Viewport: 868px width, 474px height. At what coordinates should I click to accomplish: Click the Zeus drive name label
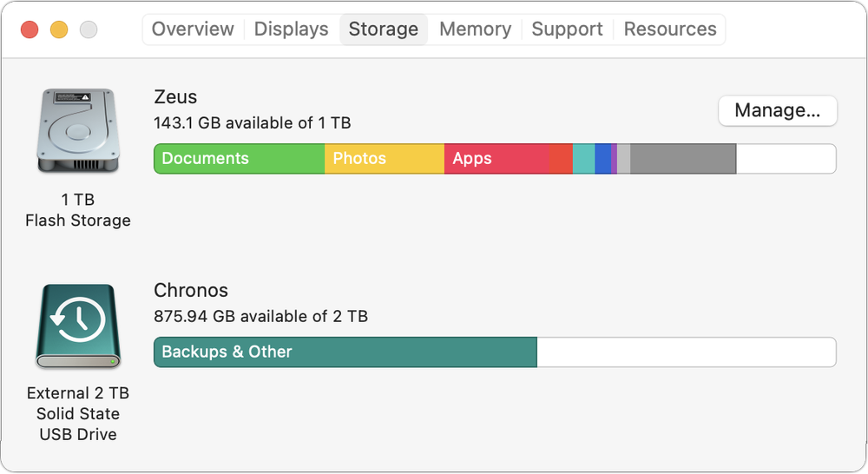[x=175, y=96]
